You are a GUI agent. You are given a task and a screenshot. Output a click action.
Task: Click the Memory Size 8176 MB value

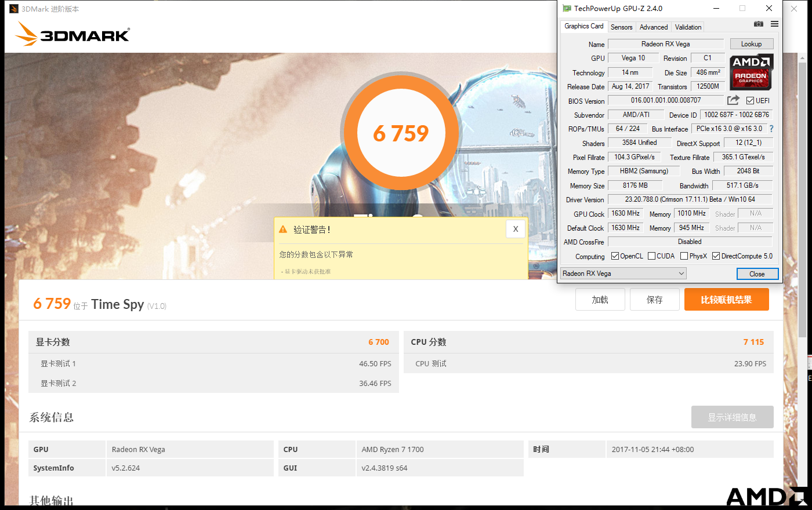click(x=635, y=185)
